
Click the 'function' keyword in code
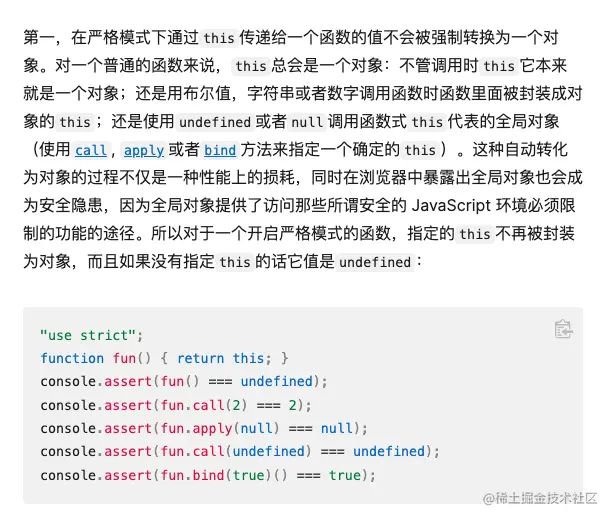click(72, 358)
